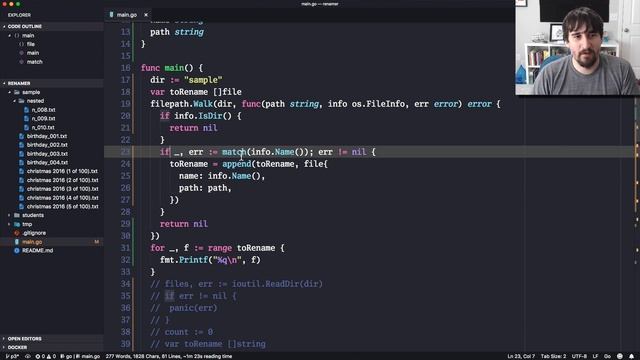This screenshot has height=360, width=640.
Task: Click on match function call in line 23
Action: 234,152
